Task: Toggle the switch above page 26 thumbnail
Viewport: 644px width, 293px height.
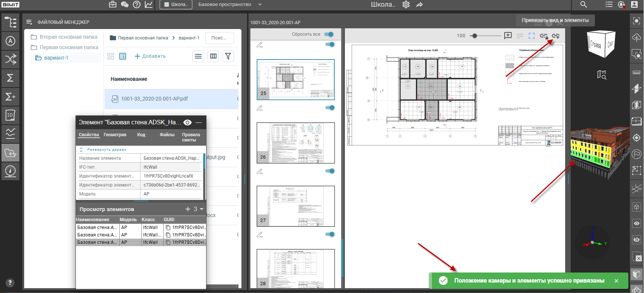Action: click(x=330, y=108)
